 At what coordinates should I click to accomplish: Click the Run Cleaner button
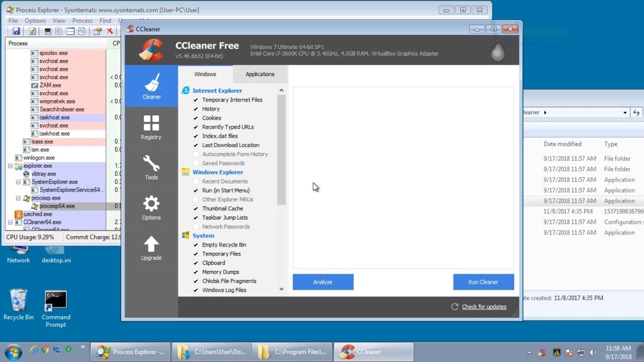[x=484, y=282]
